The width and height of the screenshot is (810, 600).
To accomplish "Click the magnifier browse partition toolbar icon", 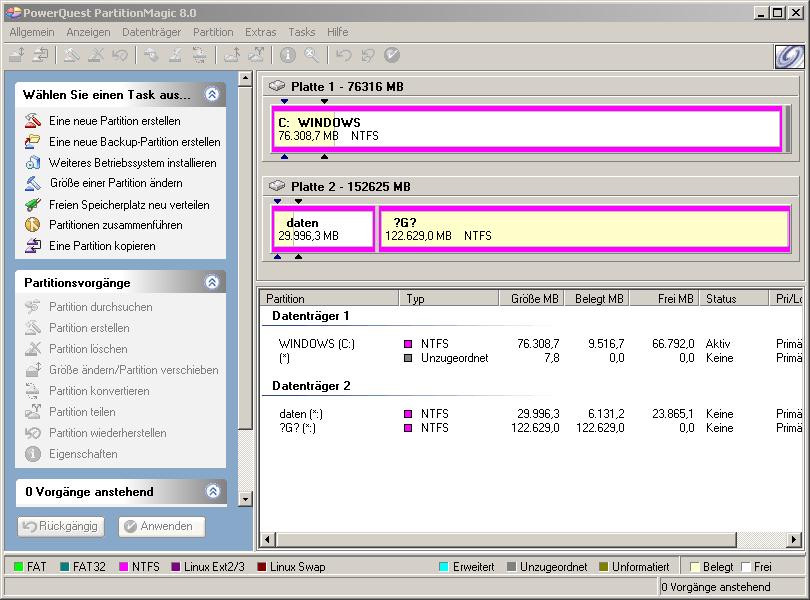I will 311,55.
